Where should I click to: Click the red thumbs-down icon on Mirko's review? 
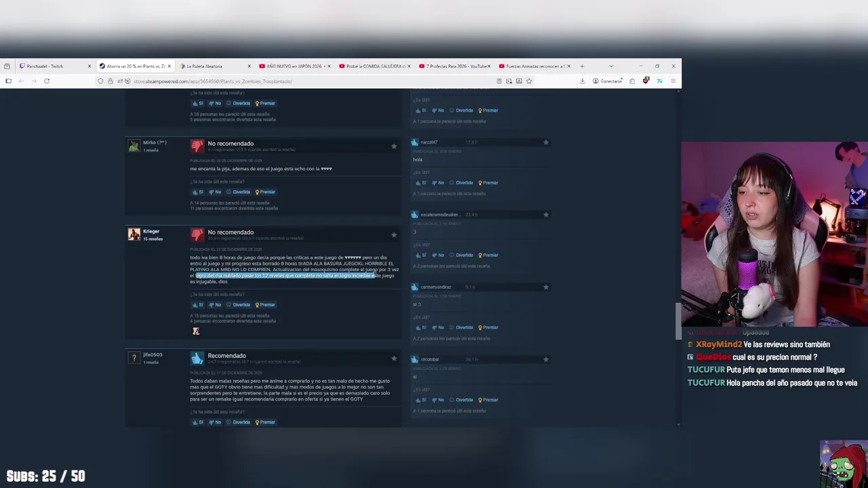click(197, 146)
